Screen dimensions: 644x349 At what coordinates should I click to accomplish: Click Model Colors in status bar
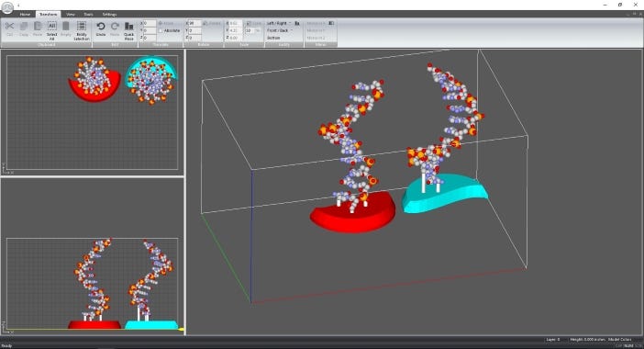[x=620, y=340]
